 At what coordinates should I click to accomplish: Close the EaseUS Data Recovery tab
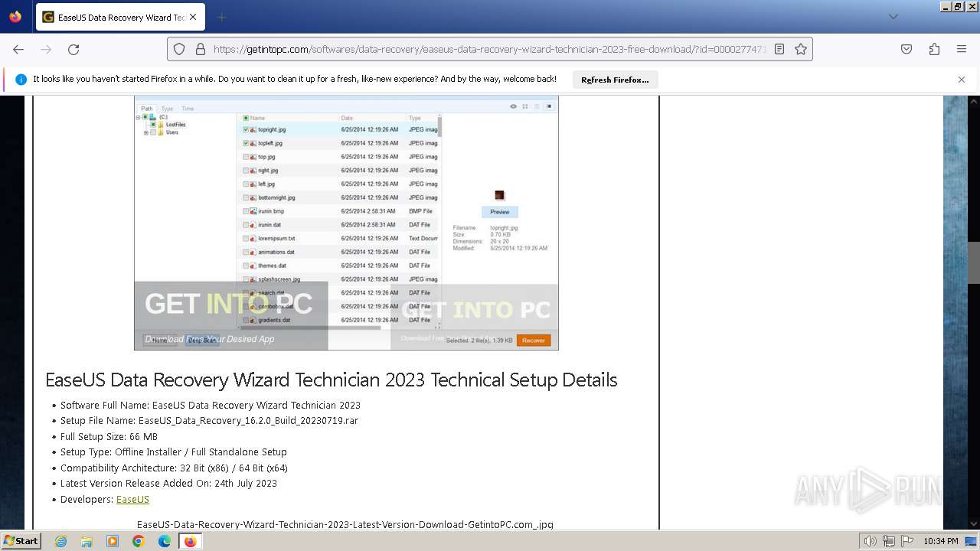[192, 17]
